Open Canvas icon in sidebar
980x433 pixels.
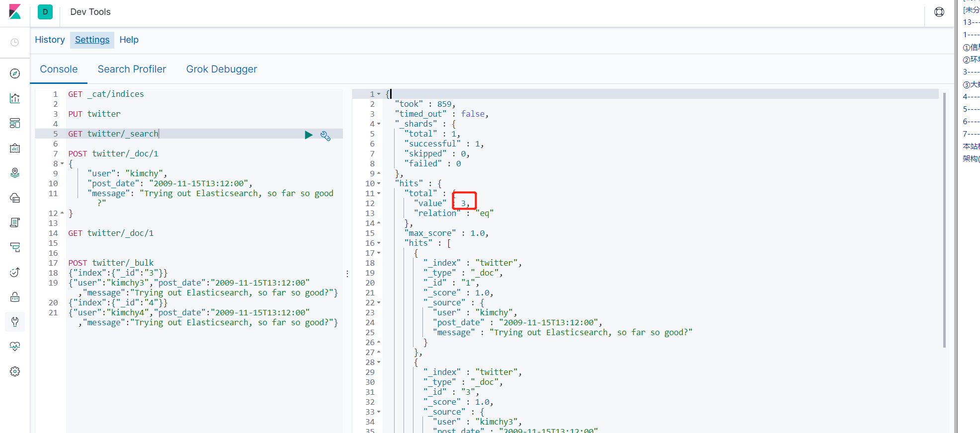point(15,148)
